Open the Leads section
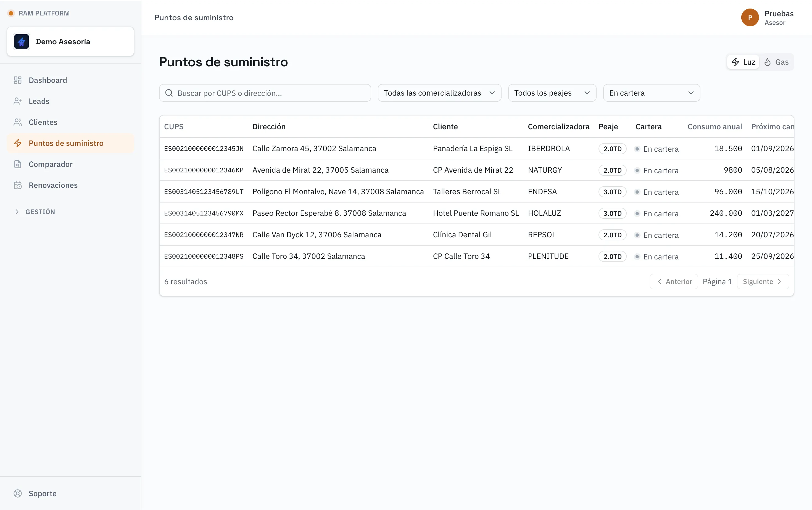The width and height of the screenshot is (812, 510). [70, 101]
